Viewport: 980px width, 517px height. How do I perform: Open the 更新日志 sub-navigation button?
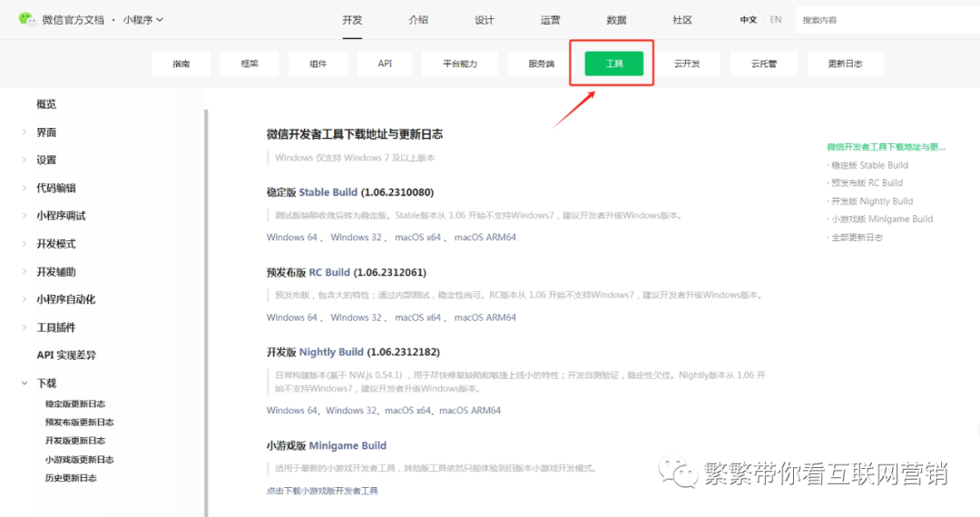point(845,63)
